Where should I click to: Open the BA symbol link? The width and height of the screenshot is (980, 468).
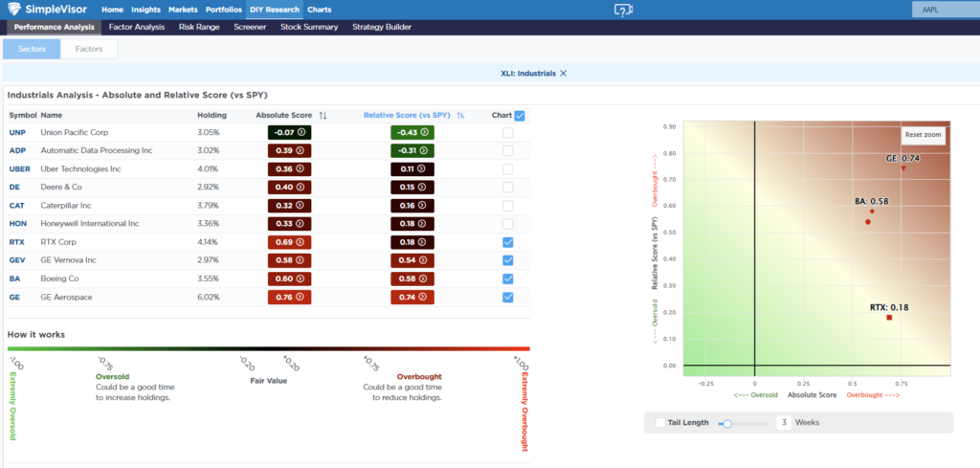click(14, 279)
